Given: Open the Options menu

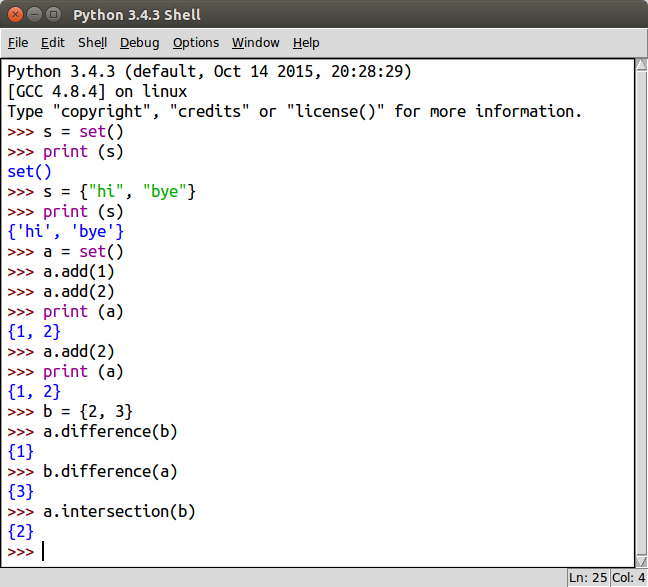Looking at the screenshot, I should pos(195,42).
